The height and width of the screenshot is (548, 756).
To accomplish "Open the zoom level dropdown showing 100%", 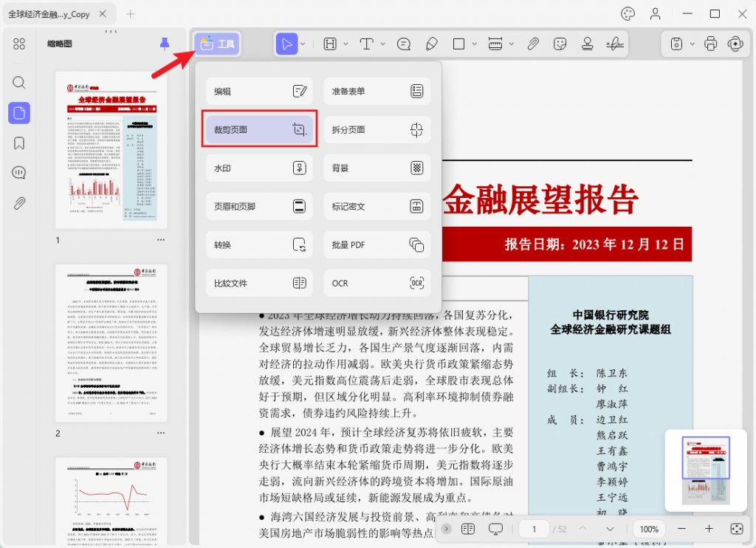I will (x=649, y=529).
